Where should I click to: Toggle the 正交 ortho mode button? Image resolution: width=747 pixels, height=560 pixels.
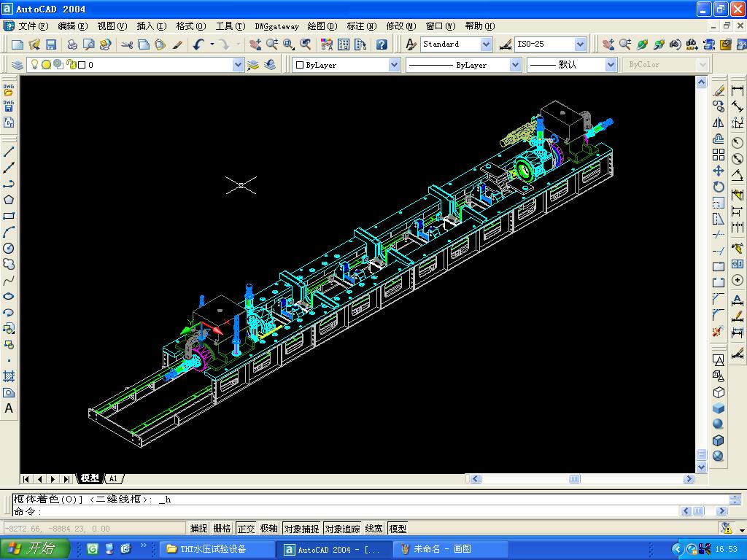[246, 528]
